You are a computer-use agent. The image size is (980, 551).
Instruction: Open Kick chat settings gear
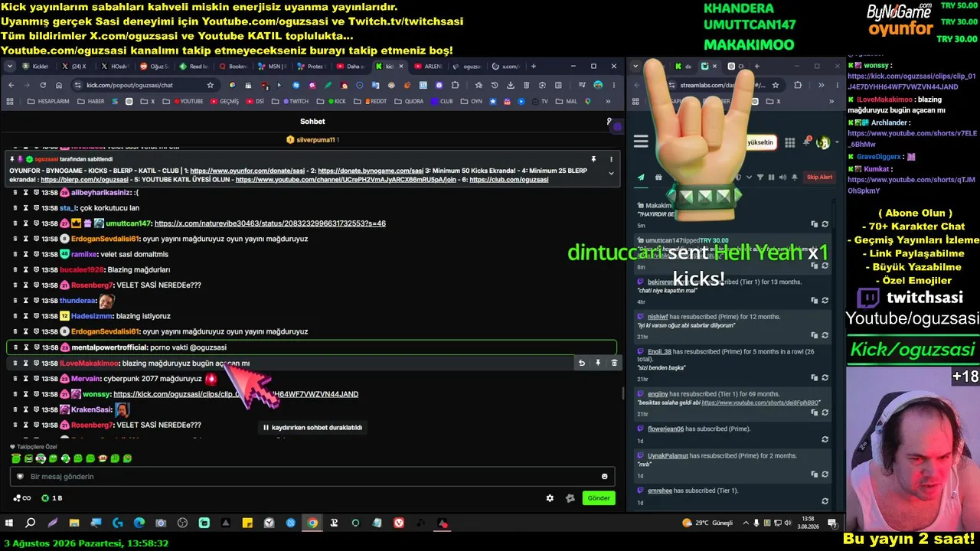point(550,498)
